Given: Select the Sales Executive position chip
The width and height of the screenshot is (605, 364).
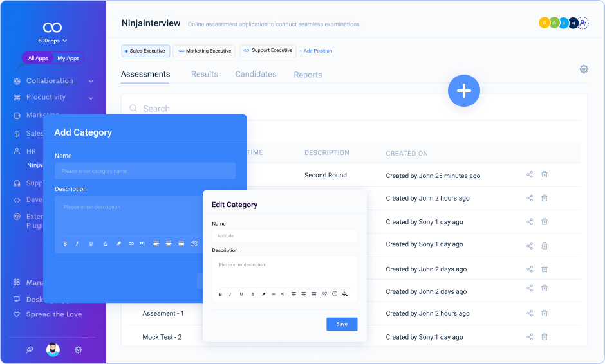Looking at the screenshot, I should point(145,51).
